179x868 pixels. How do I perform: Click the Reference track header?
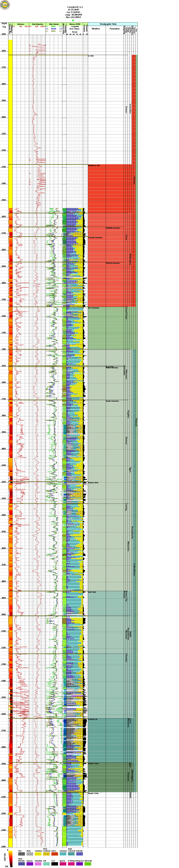(x=21, y=24)
